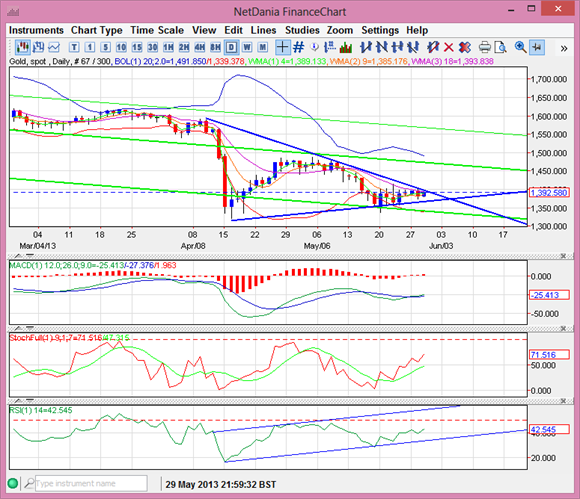Open the Settings menu
Viewport: 580px width, 499px height.
tap(380, 30)
